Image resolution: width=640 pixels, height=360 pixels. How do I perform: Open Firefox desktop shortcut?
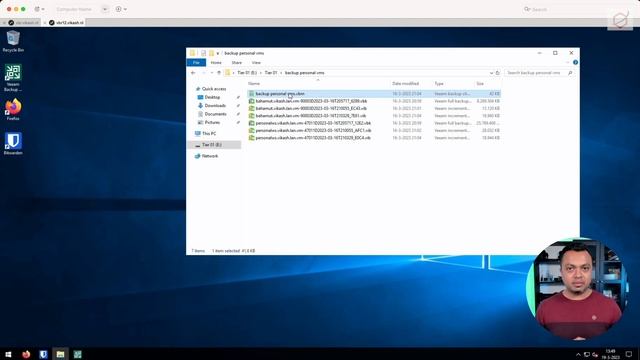[x=13, y=109]
